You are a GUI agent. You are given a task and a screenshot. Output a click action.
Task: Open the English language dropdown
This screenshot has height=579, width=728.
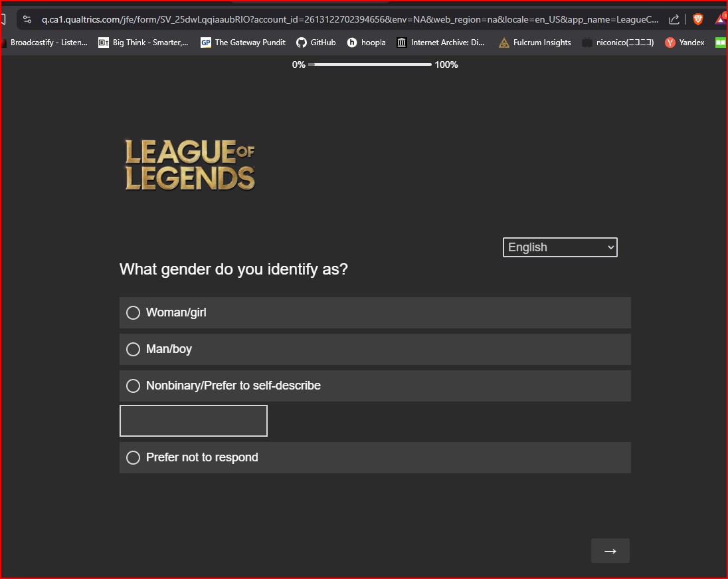tap(560, 247)
